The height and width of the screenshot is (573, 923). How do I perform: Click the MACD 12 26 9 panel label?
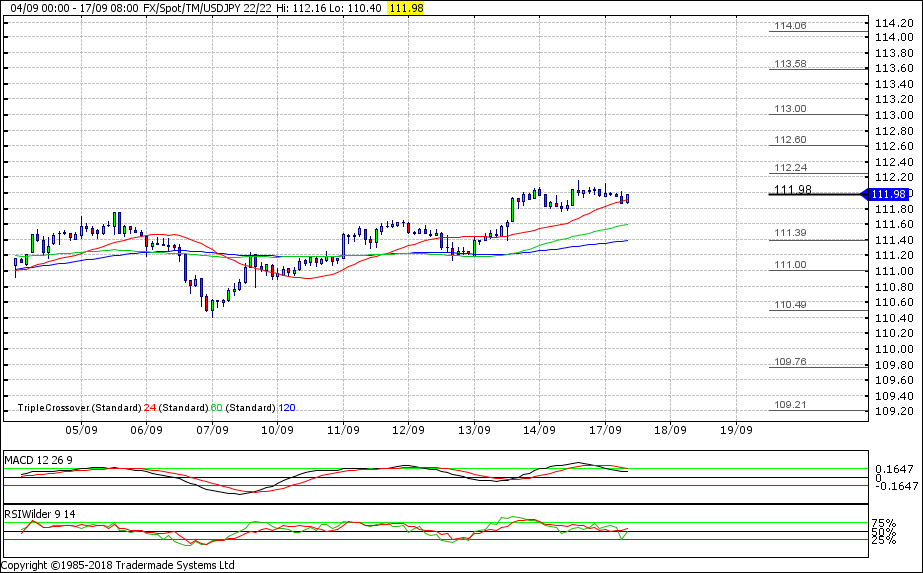(x=39, y=460)
